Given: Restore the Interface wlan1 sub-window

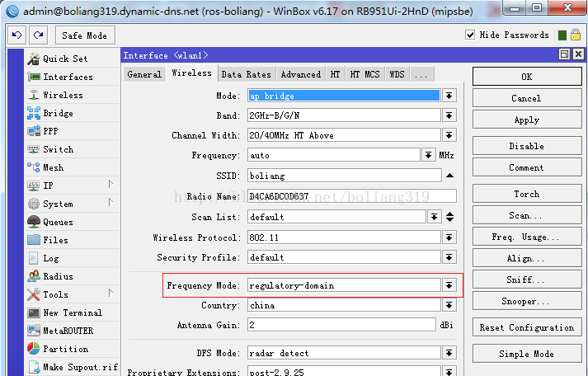Looking at the screenshot, I should [564, 54].
